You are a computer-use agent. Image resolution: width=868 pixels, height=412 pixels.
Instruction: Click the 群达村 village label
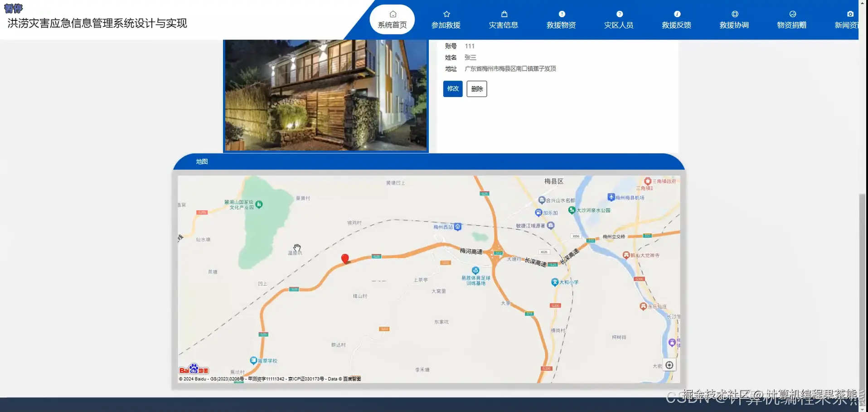point(339,345)
